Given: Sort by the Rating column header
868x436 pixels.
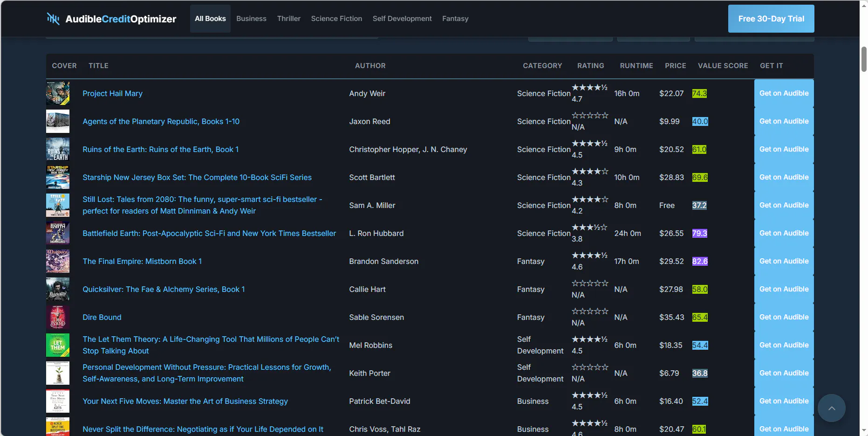Looking at the screenshot, I should point(590,66).
